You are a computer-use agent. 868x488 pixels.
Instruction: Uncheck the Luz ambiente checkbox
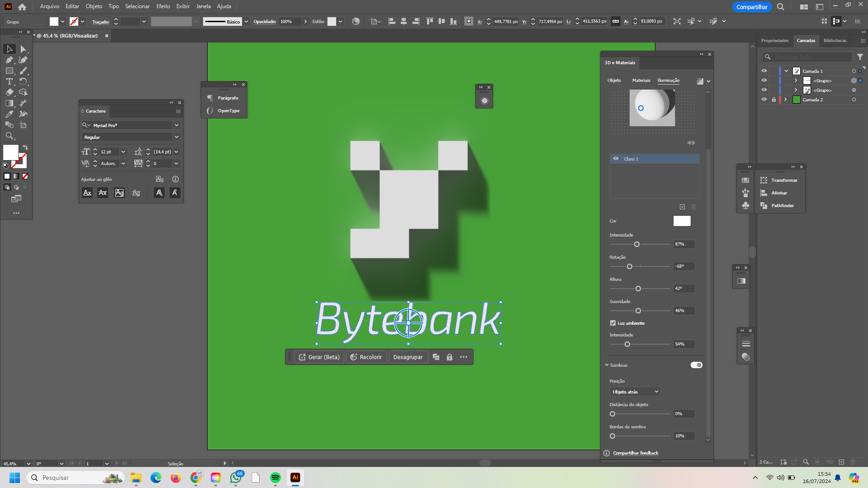point(613,323)
